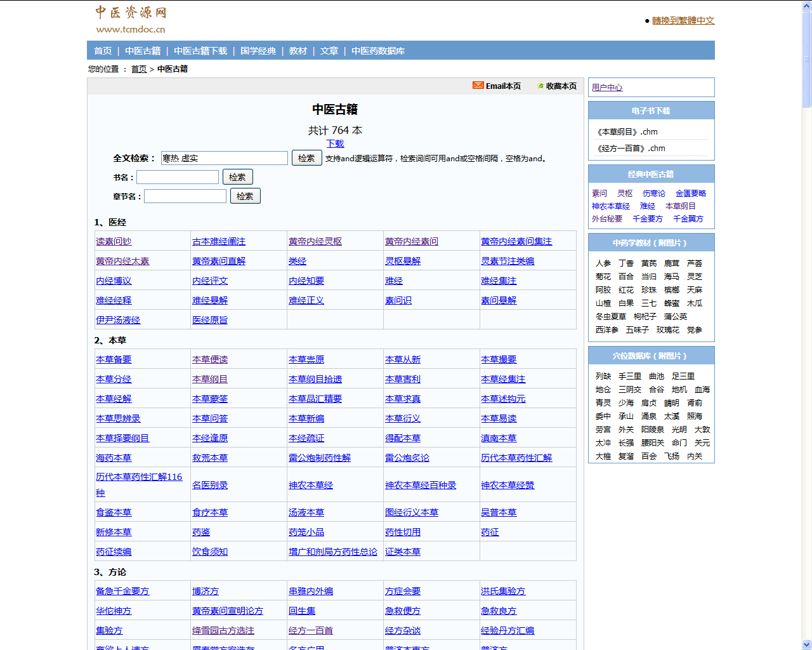Click the Email本页 envelope icon
Image resolution: width=812 pixels, height=650 pixels.
coord(478,86)
